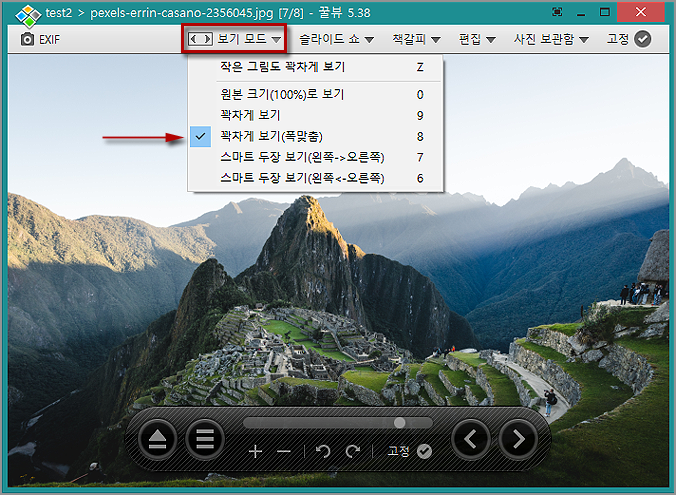Toggle the 고정 pin checkmark in top toolbar

(x=642, y=39)
